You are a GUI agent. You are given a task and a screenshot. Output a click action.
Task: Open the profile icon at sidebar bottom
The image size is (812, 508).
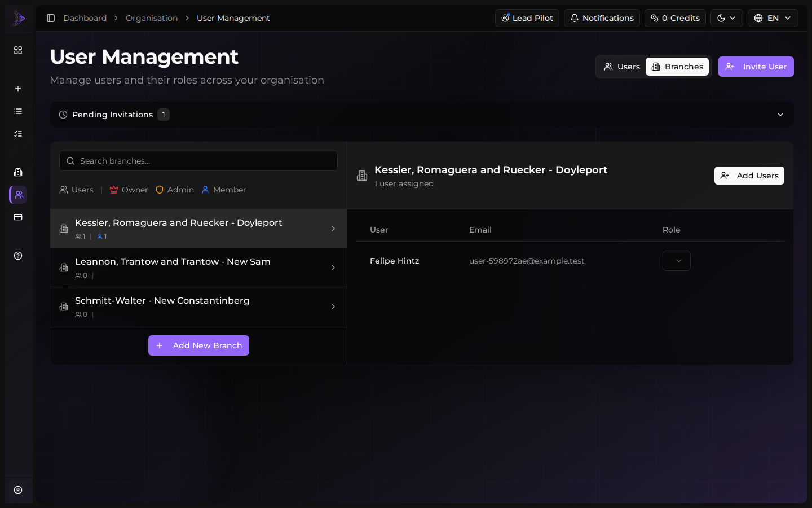[18, 490]
